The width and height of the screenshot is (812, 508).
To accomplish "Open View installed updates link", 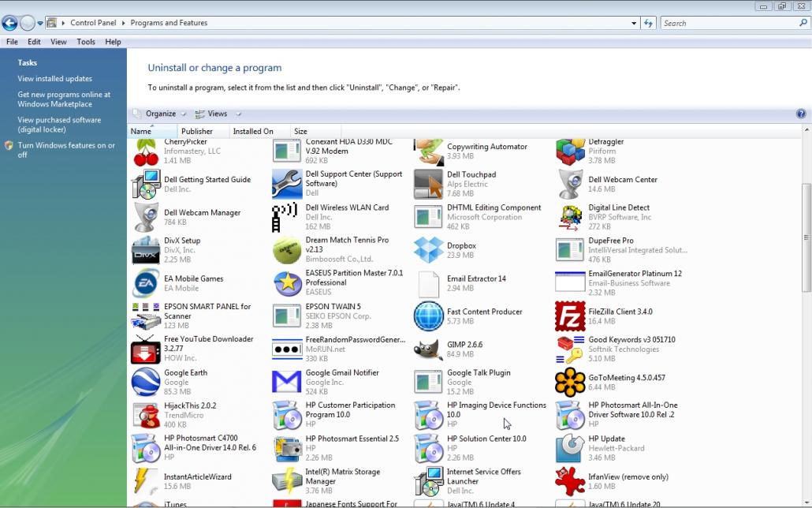I will tap(55, 79).
